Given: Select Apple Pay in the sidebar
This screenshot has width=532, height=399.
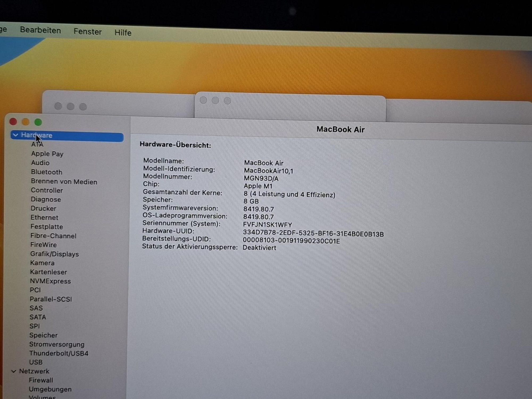Looking at the screenshot, I should (x=47, y=154).
